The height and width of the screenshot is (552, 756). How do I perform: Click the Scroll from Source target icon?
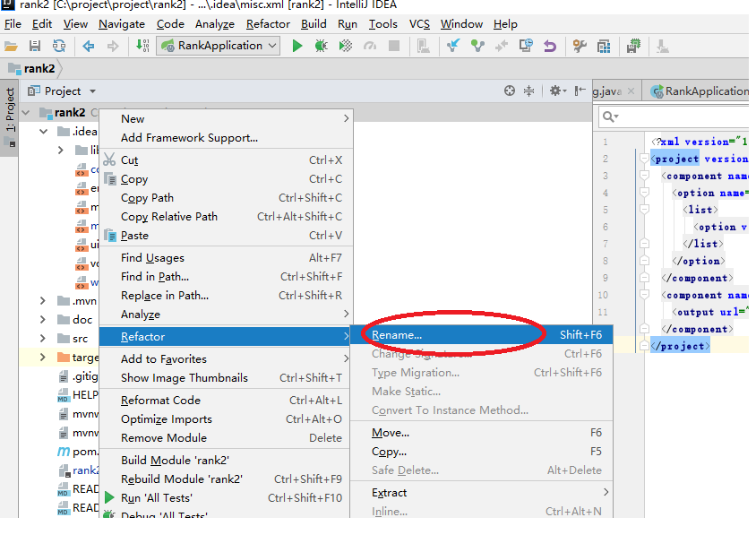[x=510, y=91]
